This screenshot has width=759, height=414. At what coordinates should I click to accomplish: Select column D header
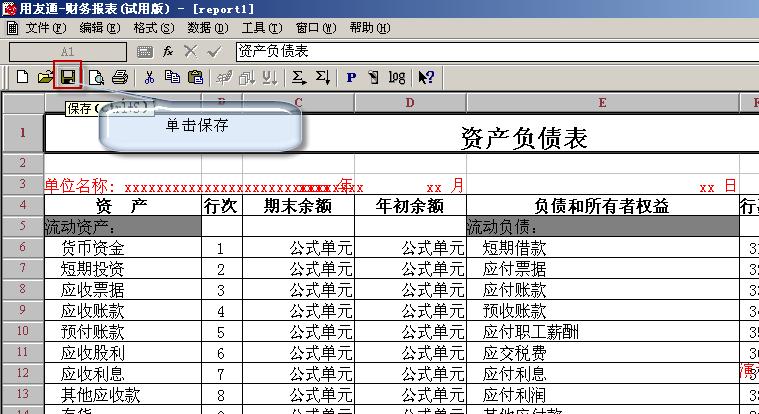coord(410,103)
